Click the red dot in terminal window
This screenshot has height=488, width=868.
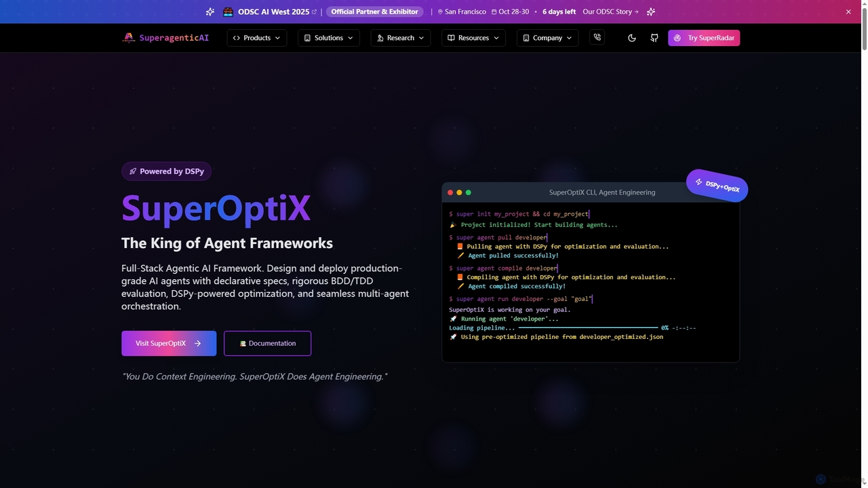(x=450, y=192)
